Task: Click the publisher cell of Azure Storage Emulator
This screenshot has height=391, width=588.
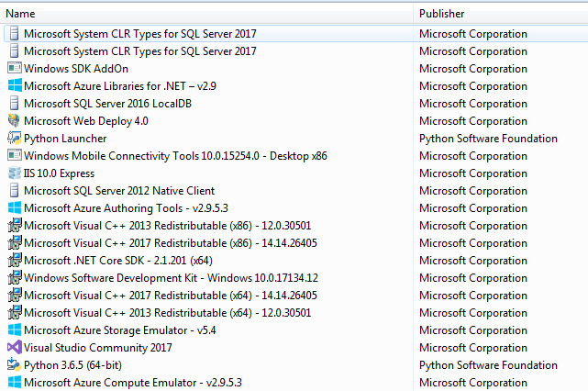Action: click(473, 330)
